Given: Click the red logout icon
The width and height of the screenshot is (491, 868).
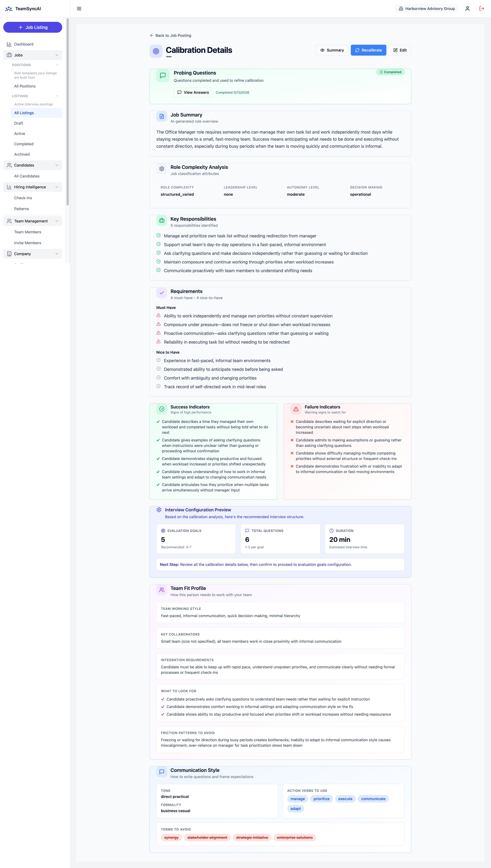Looking at the screenshot, I should (482, 9).
